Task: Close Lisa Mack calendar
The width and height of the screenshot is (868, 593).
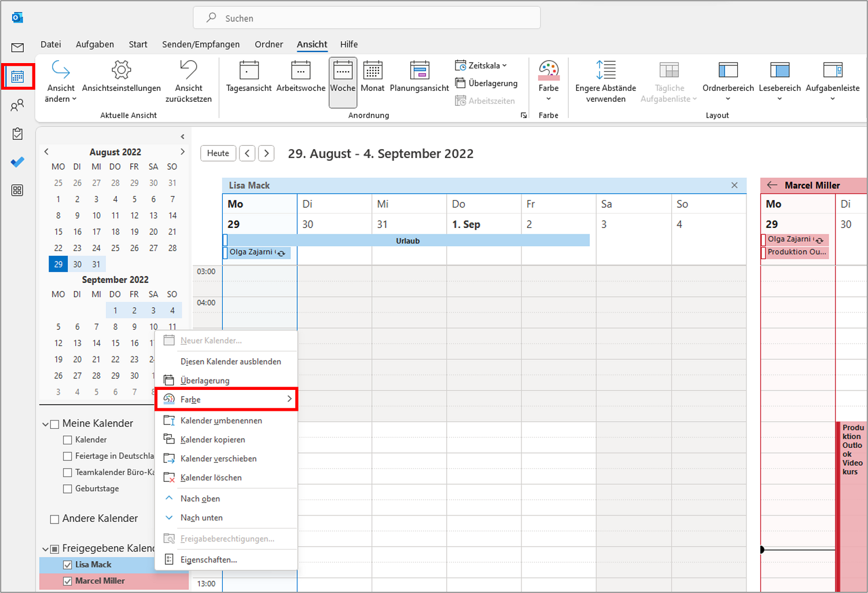Action: (734, 185)
